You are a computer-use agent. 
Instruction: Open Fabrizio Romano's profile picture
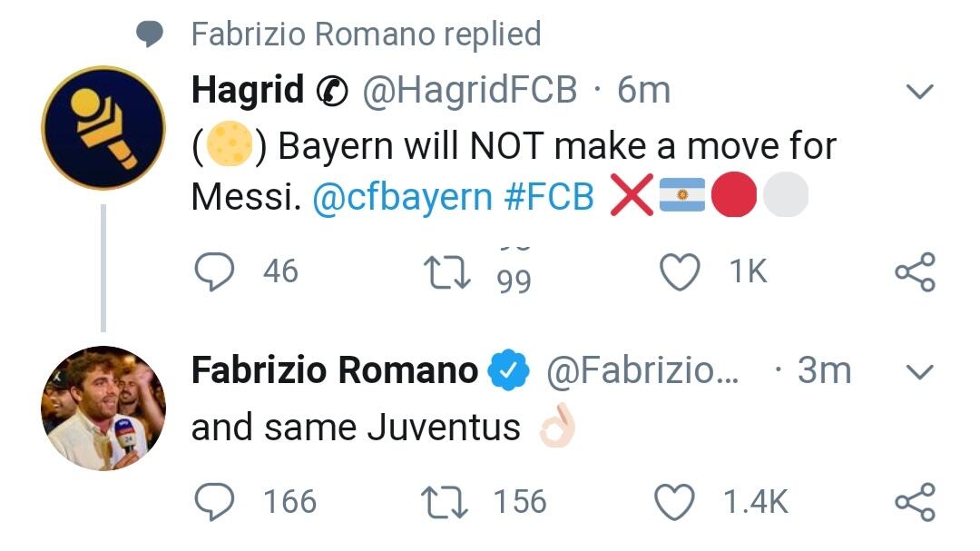[103, 408]
